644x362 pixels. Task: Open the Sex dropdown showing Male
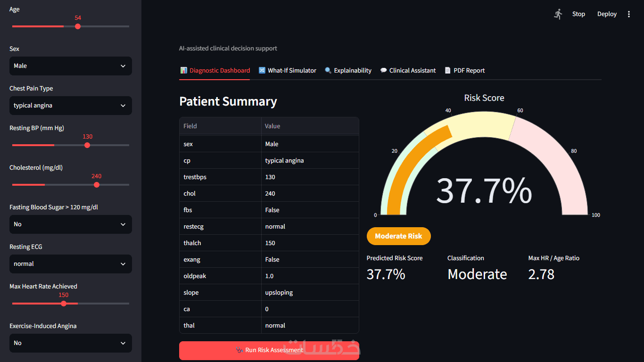(71, 66)
